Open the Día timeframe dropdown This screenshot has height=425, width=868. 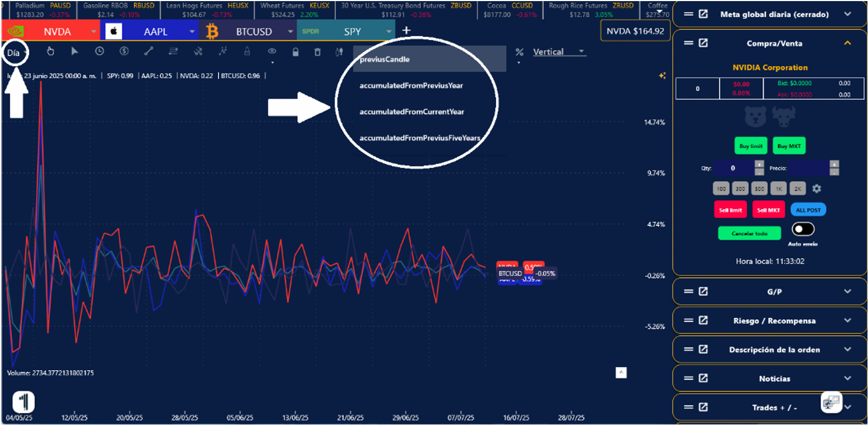pos(15,53)
